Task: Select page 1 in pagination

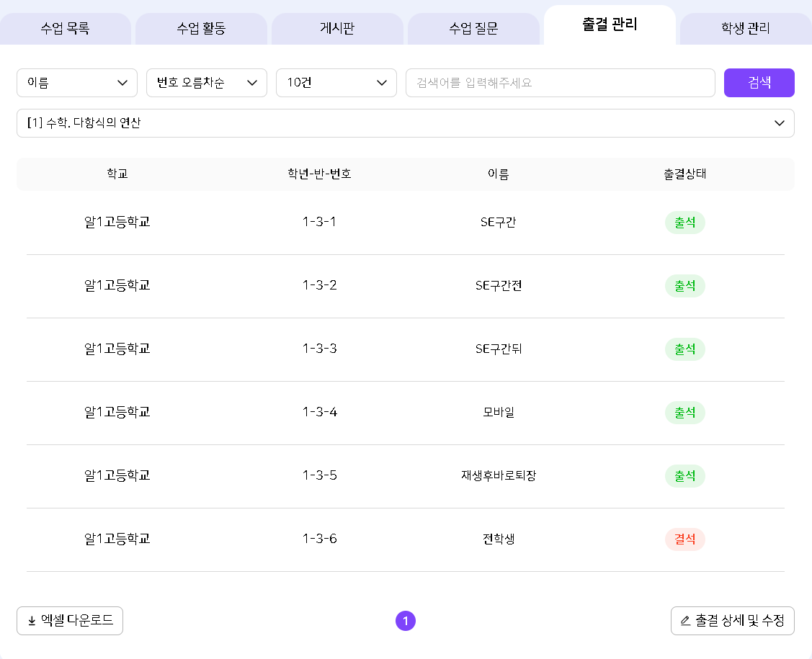Action: pyautogui.click(x=406, y=621)
